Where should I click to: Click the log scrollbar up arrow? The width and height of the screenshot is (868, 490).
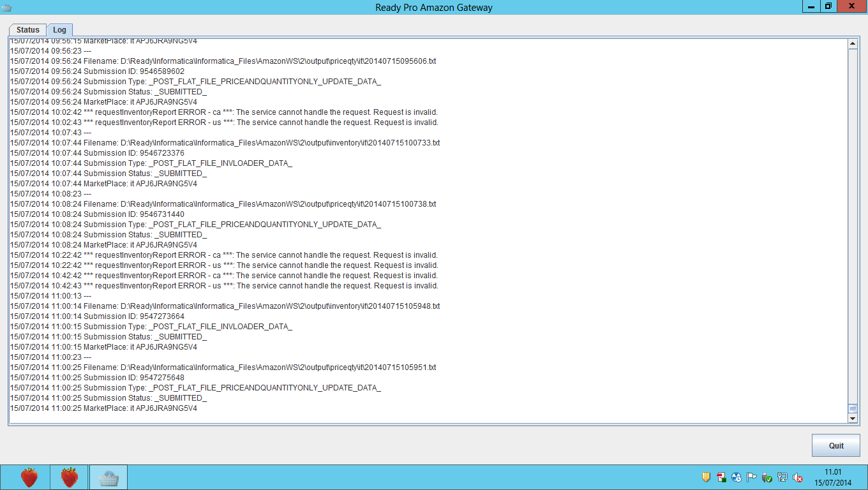coord(853,44)
